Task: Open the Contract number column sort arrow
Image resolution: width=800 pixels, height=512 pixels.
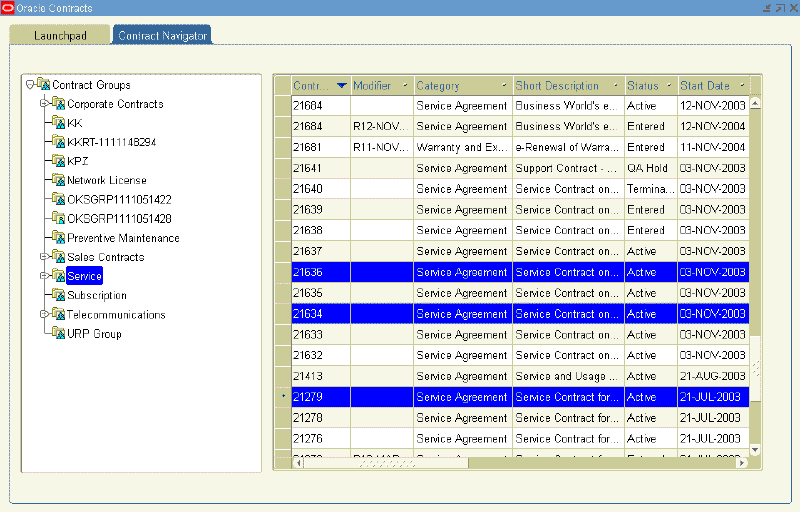Action: click(x=342, y=85)
